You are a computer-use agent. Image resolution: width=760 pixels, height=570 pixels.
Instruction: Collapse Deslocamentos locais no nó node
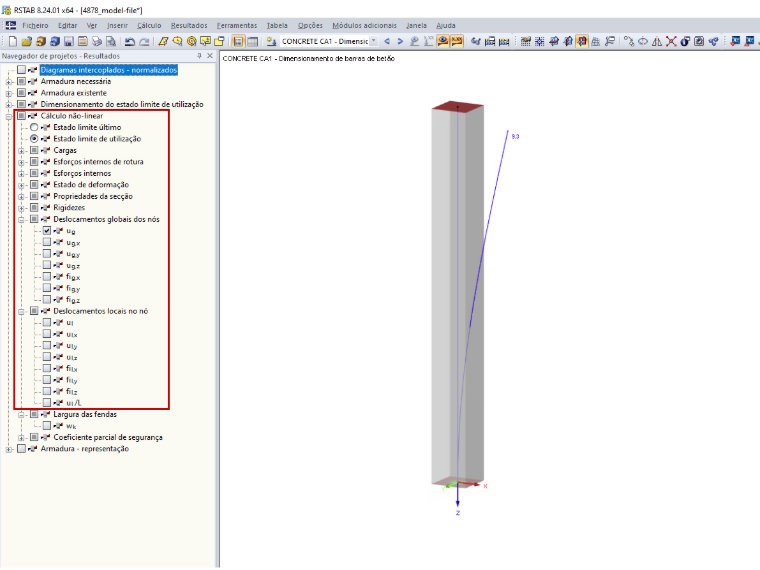point(21,312)
